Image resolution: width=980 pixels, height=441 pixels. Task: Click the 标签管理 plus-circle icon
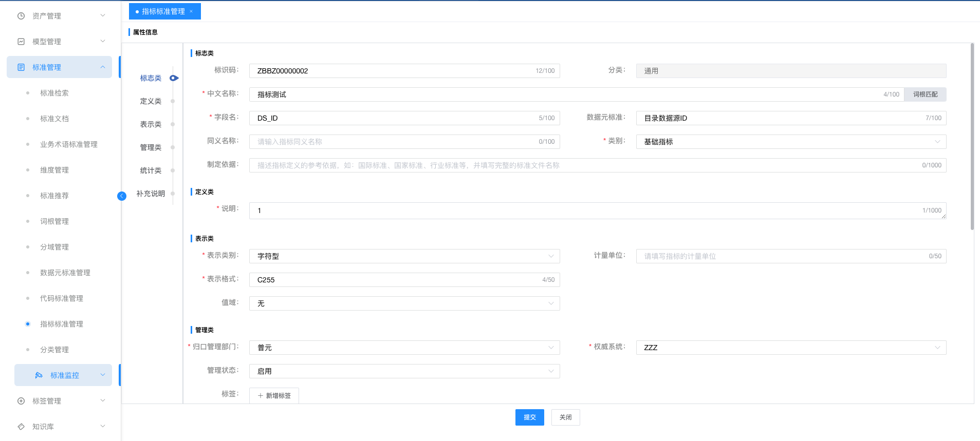[21, 401]
